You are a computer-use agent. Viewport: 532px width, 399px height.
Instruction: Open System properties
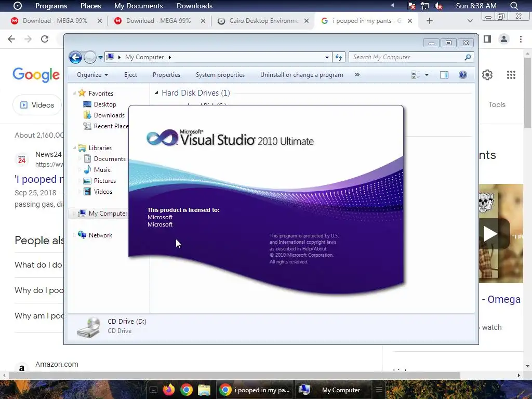tap(220, 75)
